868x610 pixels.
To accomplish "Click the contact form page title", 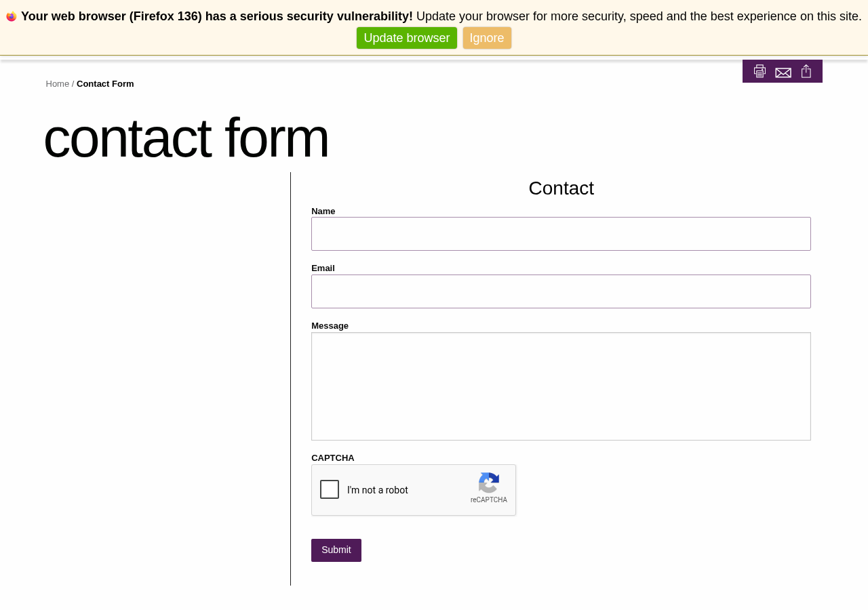I will tap(186, 138).
